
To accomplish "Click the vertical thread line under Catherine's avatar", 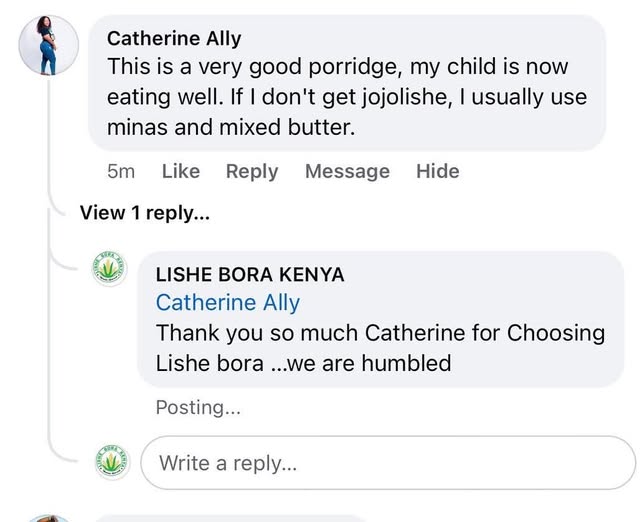I will pyautogui.click(x=48, y=330).
